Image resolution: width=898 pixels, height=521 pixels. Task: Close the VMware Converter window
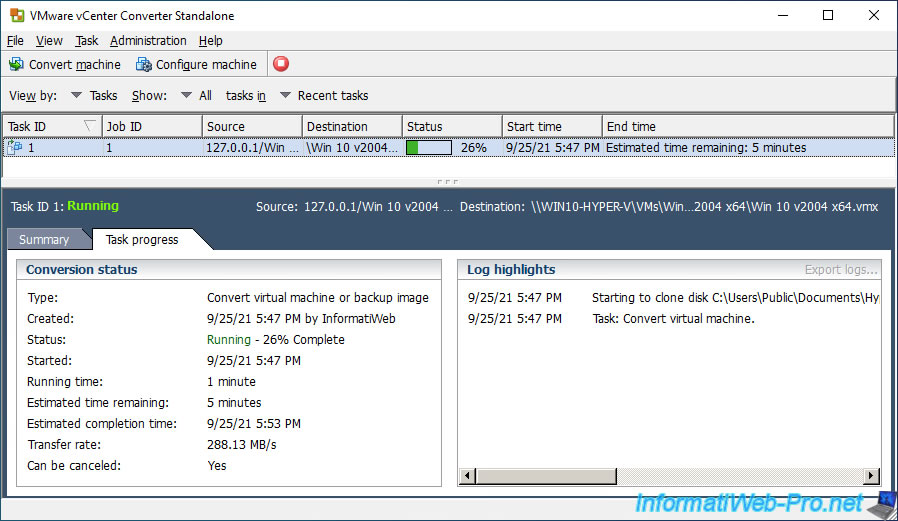tap(873, 15)
